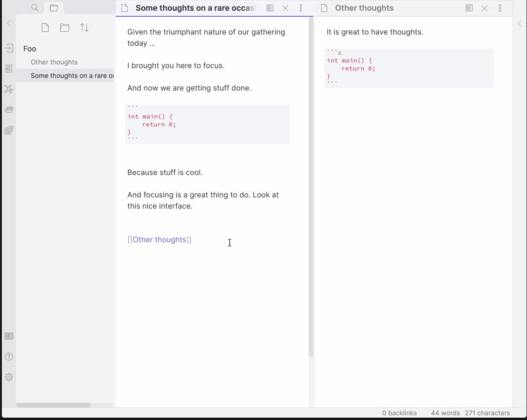Click 'And now we are getting stuff done.'
This screenshot has width=527, height=420.
pyautogui.click(x=189, y=88)
